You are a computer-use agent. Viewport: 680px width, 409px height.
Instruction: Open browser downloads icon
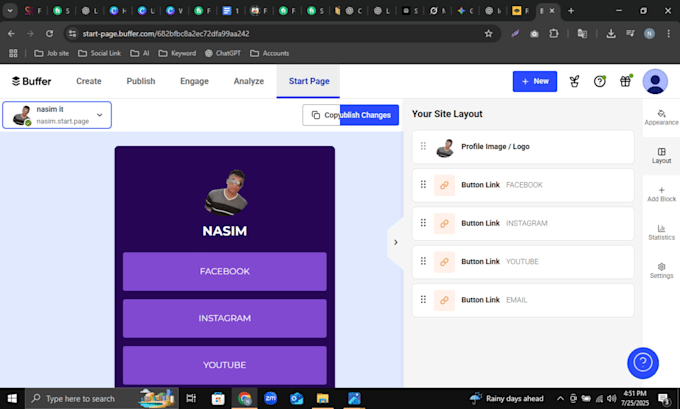(611, 33)
